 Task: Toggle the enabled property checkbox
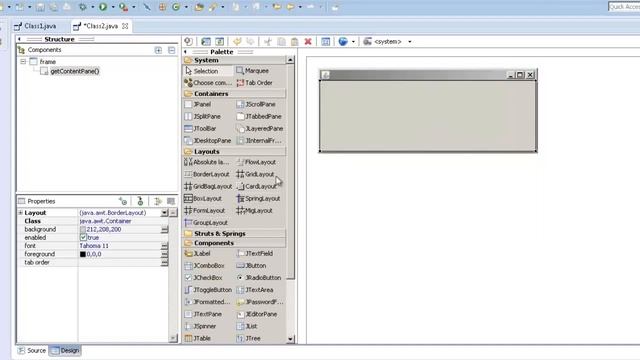click(x=83, y=237)
